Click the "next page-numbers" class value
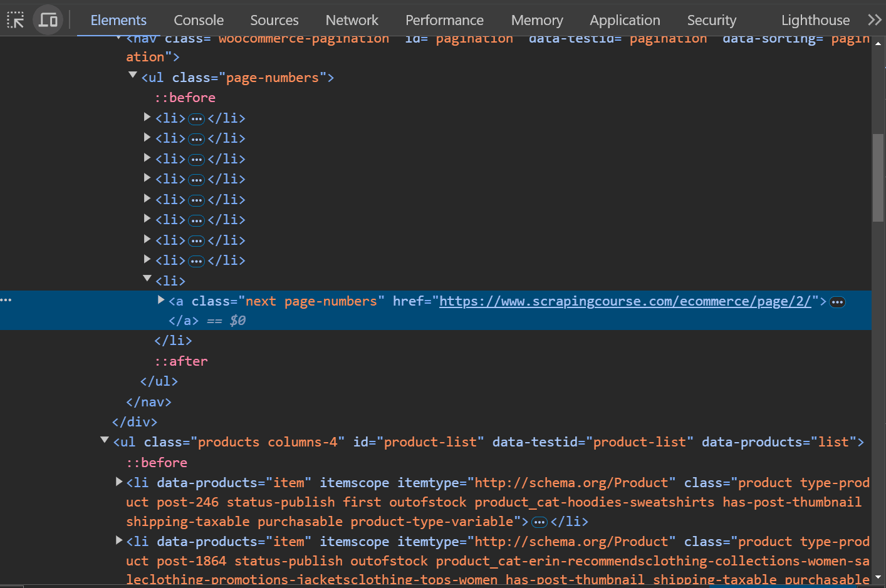Screen dimensions: 886x588 click(311, 301)
